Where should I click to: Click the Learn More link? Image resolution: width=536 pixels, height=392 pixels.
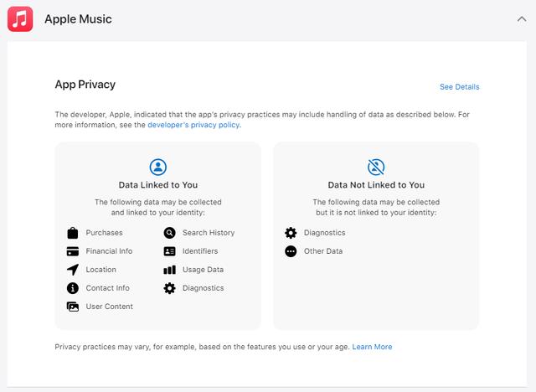pos(372,347)
